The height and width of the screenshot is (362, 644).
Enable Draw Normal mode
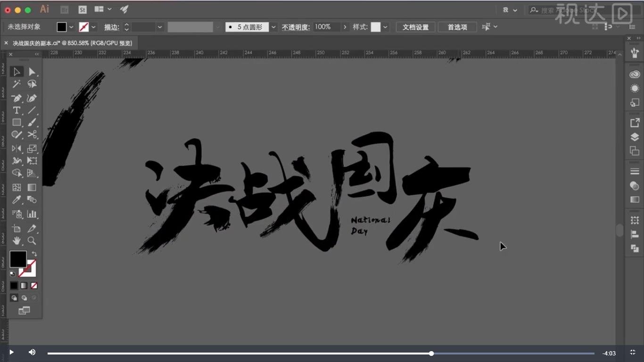[14, 298]
